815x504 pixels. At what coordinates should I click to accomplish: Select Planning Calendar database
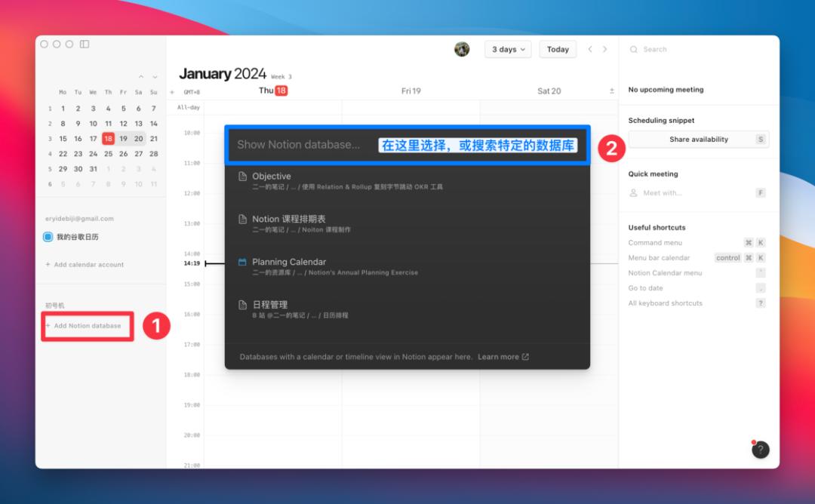pos(407,266)
